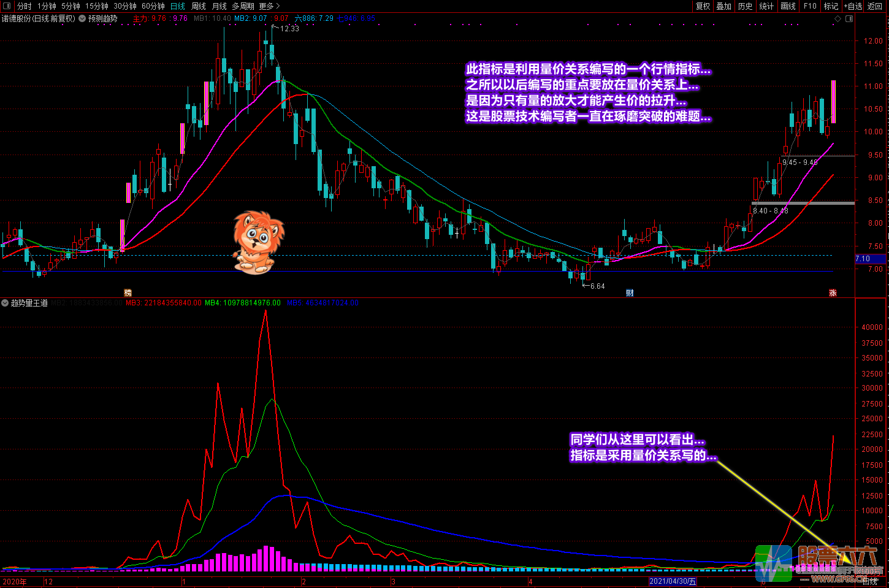Click the 2020年 label on time axis
Image resolution: width=889 pixels, height=588 pixels.
[15, 581]
